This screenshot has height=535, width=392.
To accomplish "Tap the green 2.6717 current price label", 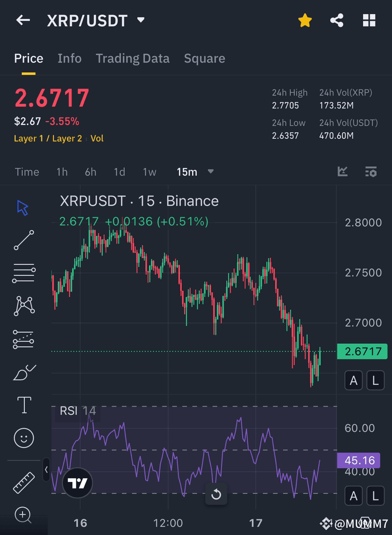I will (x=362, y=351).
